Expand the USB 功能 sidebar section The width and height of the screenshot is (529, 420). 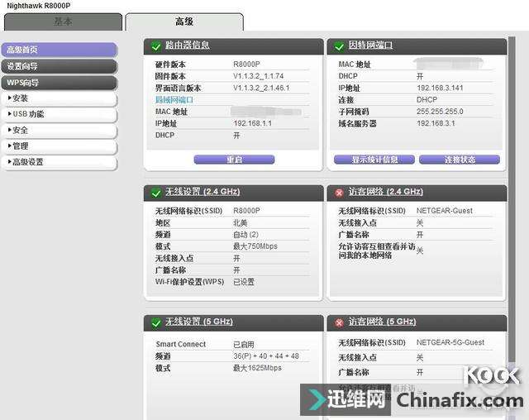[x=60, y=114]
